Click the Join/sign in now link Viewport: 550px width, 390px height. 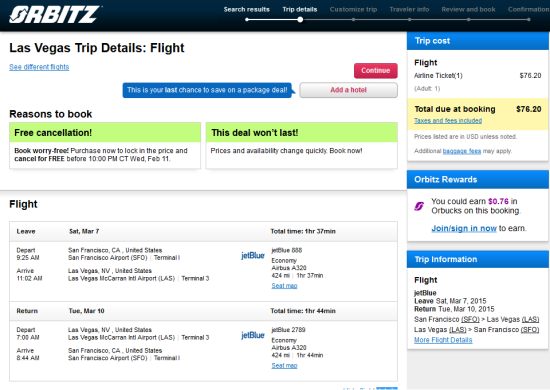[x=464, y=228]
